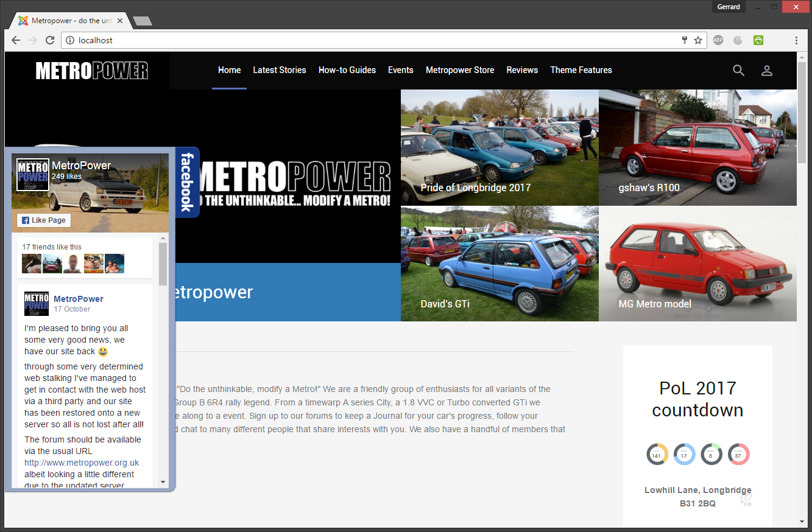Click the 249 likes text
This screenshot has width=812, height=532.
point(66,177)
